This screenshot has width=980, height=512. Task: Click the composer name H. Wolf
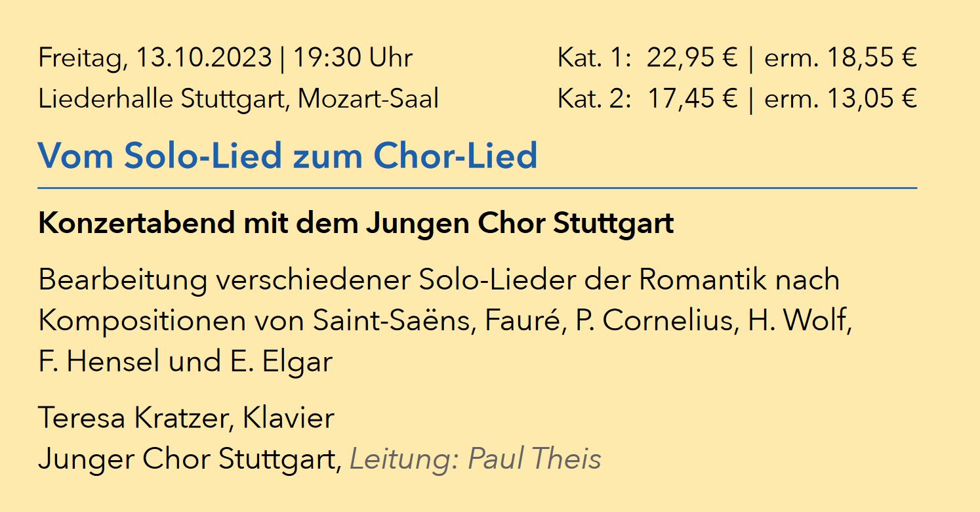[800, 321]
